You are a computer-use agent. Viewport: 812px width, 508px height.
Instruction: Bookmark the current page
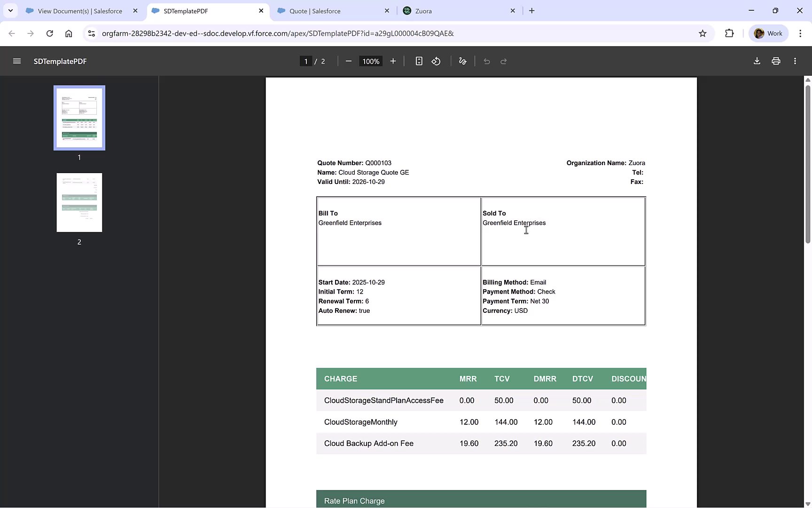point(703,33)
